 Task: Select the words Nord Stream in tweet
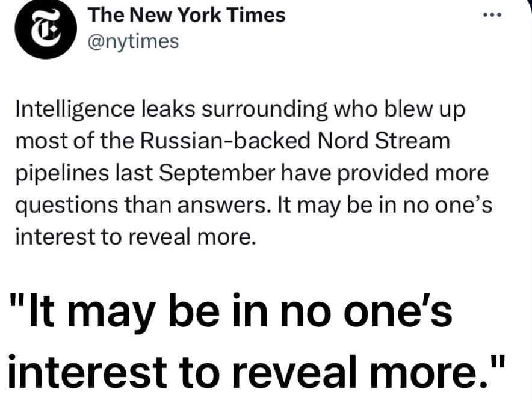tap(384, 140)
